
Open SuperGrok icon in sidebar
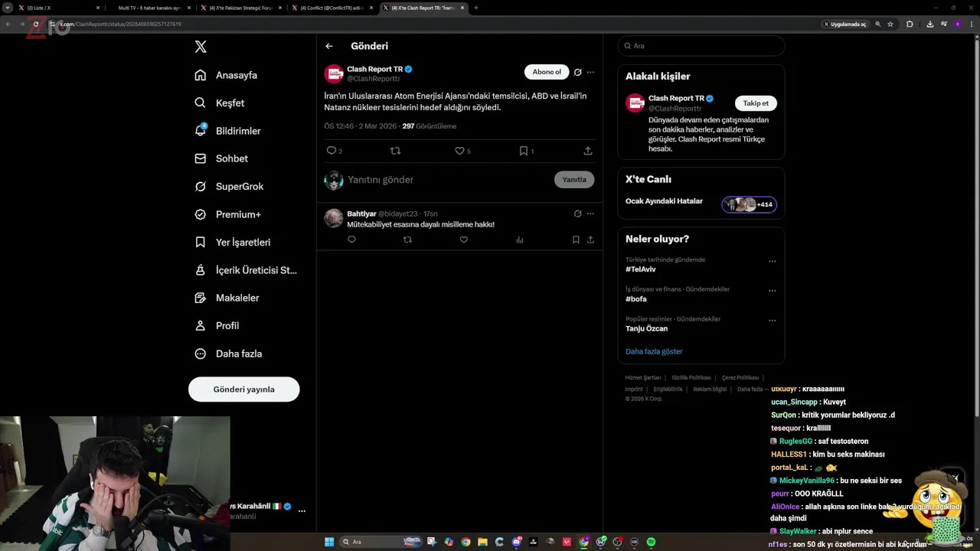[201, 186]
